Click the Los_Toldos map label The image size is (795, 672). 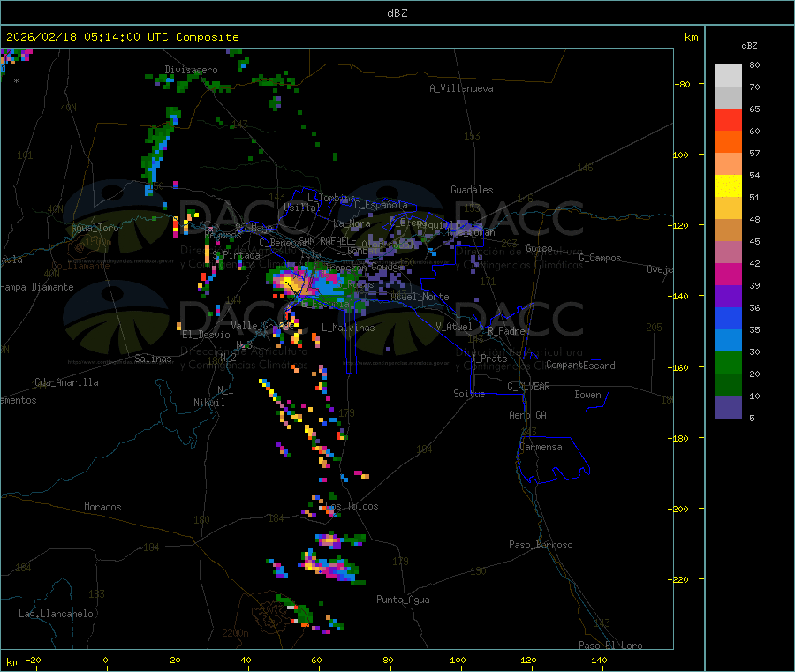coord(352,506)
